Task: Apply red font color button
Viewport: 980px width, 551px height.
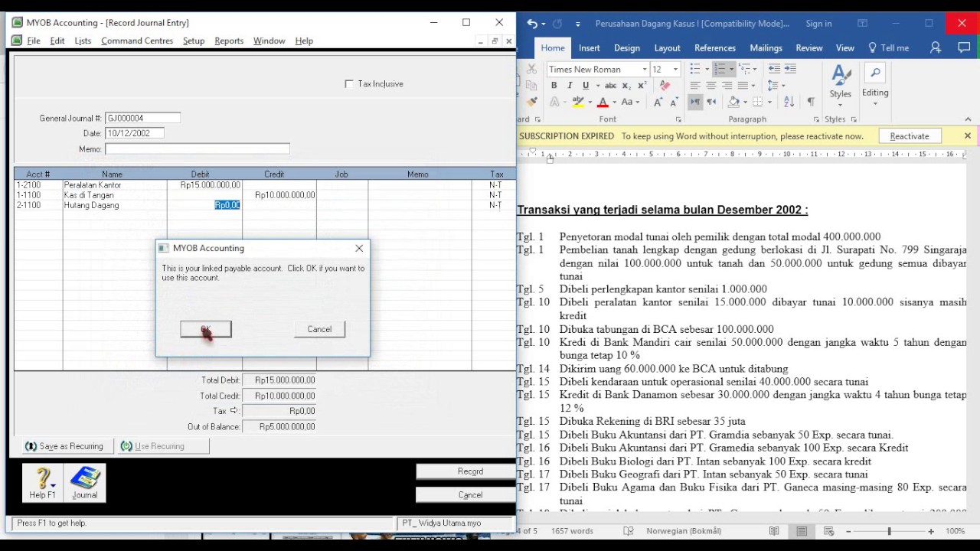Action: [603, 102]
